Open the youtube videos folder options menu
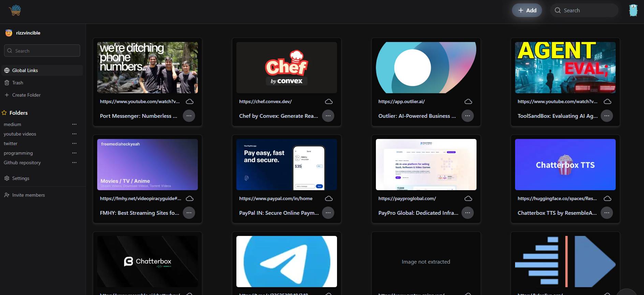The width and height of the screenshot is (644, 295). [74, 134]
